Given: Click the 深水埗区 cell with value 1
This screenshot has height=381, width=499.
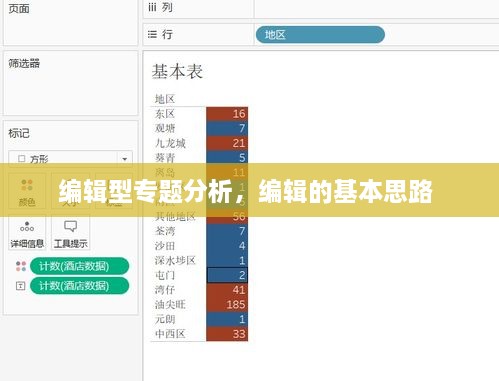Looking at the screenshot, I should tap(227, 260).
